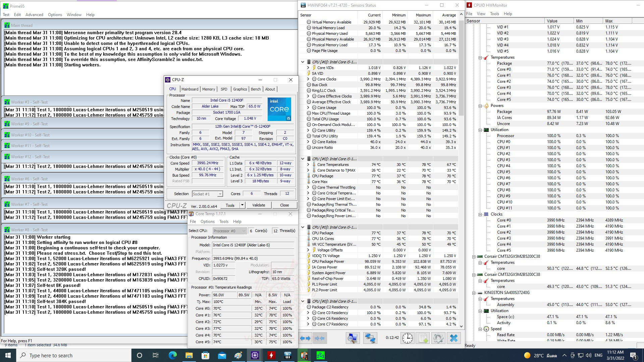Click HWiNFO expand columns arrows icon

coord(305,338)
